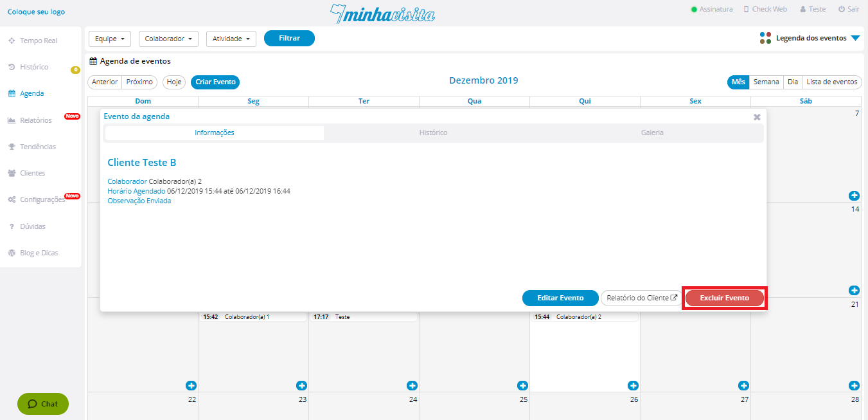Open Tendências trophy menu item

tap(37, 147)
